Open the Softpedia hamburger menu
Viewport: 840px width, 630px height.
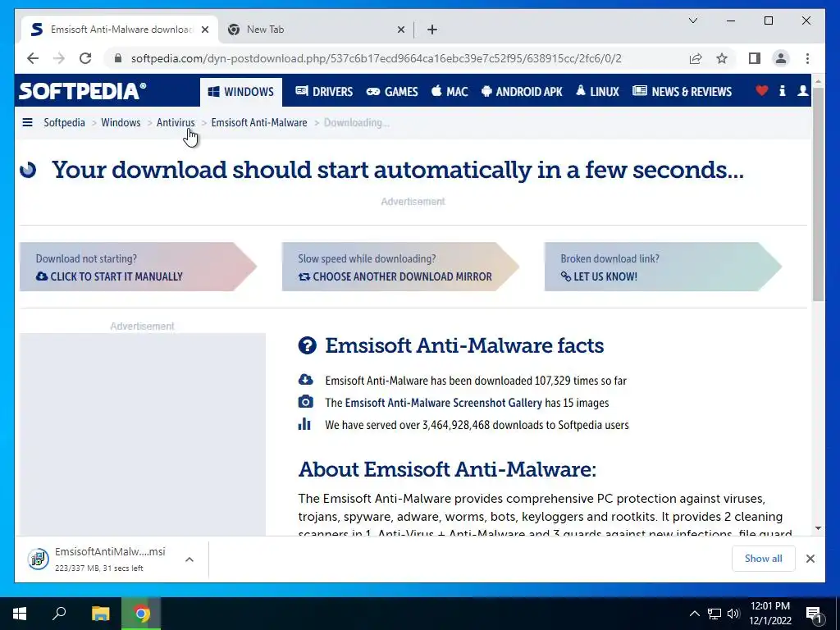[27, 123]
